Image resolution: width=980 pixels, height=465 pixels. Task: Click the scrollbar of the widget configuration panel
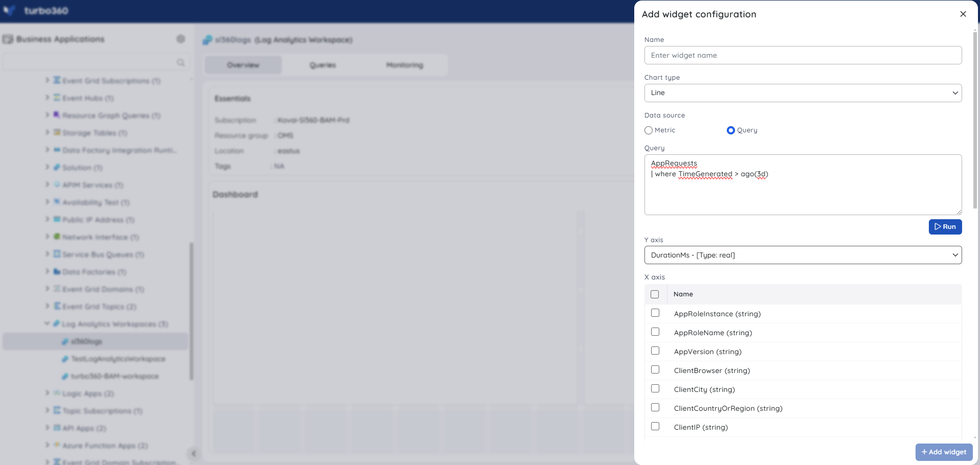975,120
